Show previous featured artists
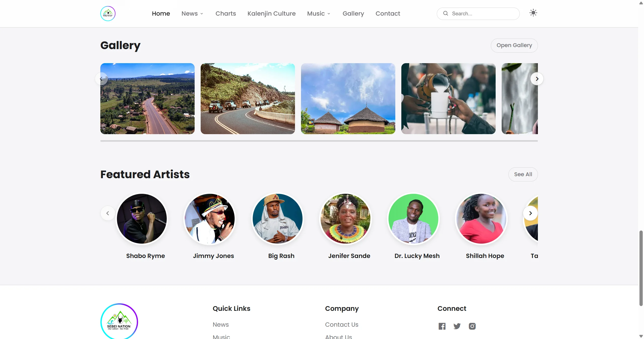 [108, 213]
